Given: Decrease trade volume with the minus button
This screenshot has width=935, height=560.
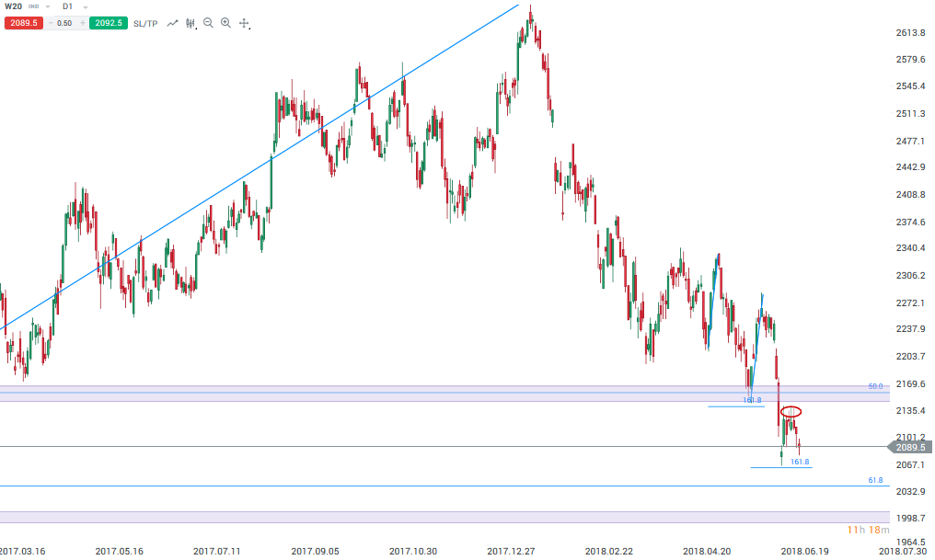Looking at the screenshot, I should pos(50,23).
